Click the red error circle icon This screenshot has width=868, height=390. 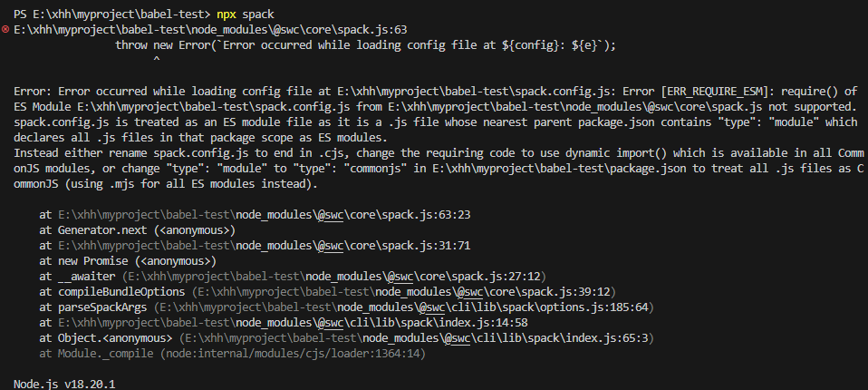[x=5, y=29]
